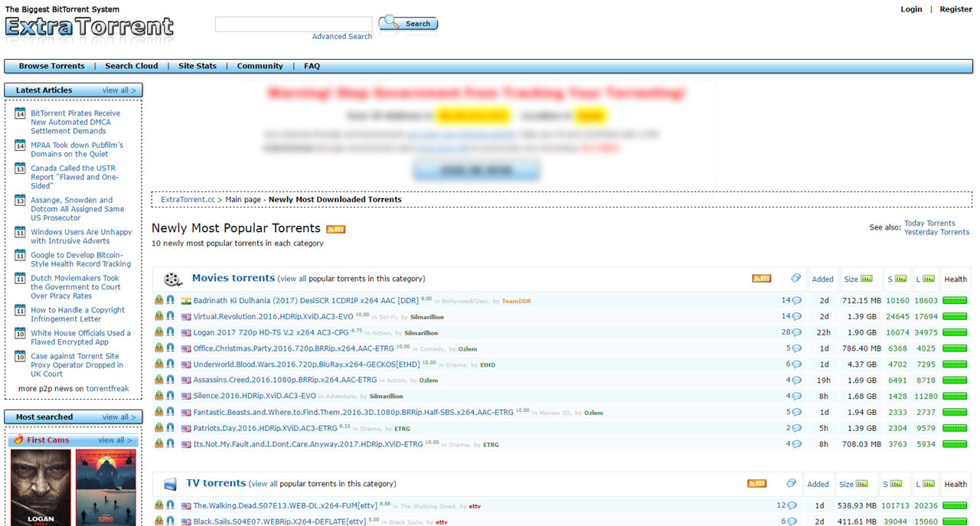980x526 pixels.
Task: Open the Browse Torrents menu
Action: pyautogui.click(x=52, y=66)
